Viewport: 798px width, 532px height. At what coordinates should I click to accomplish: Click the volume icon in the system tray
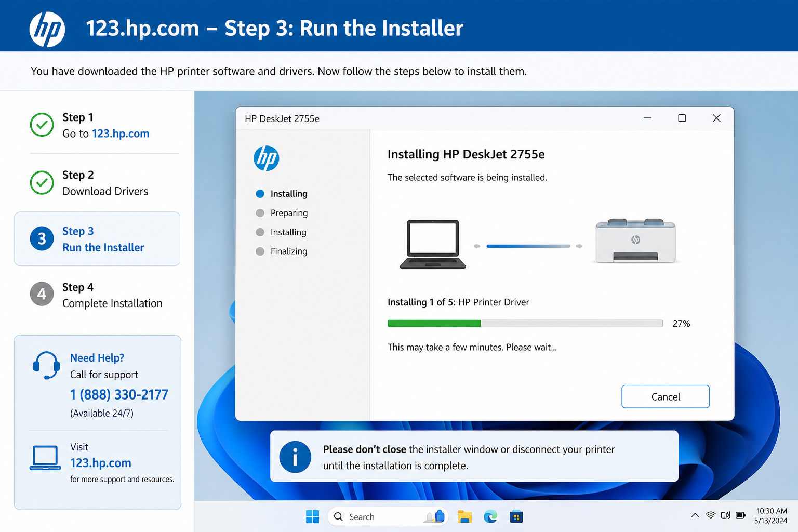(x=726, y=515)
